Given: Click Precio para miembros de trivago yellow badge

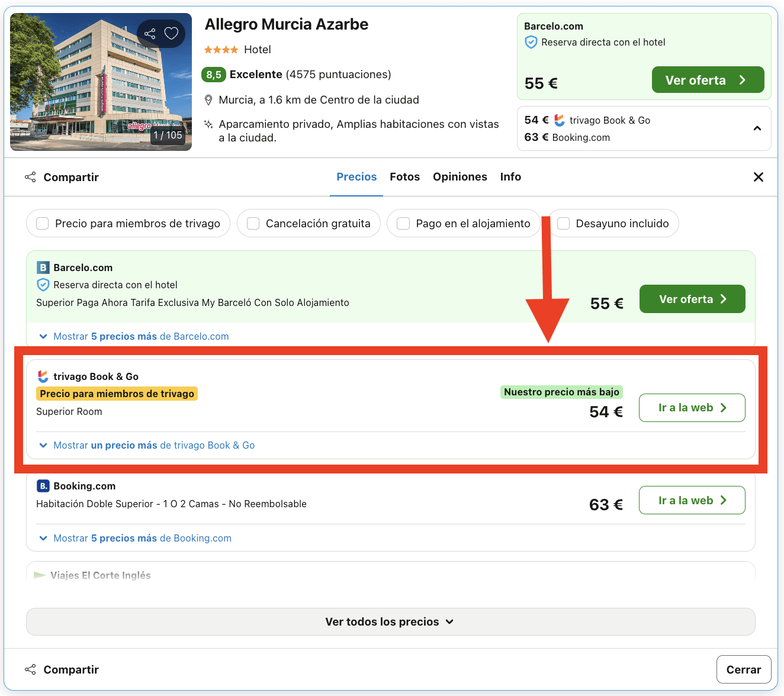Looking at the screenshot, I should (x=117, y=394).
